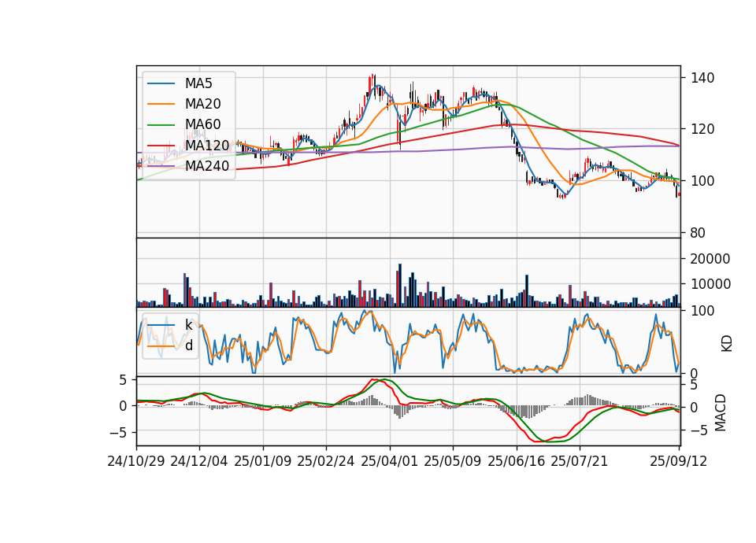Click the 25/02/24 date axis label
Screen dimensions: 756x543
326,461
